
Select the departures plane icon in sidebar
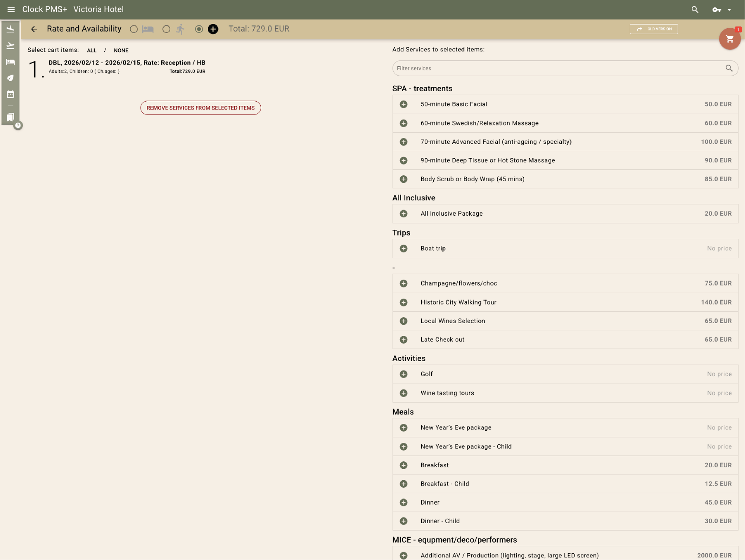(x=10, y=45)
